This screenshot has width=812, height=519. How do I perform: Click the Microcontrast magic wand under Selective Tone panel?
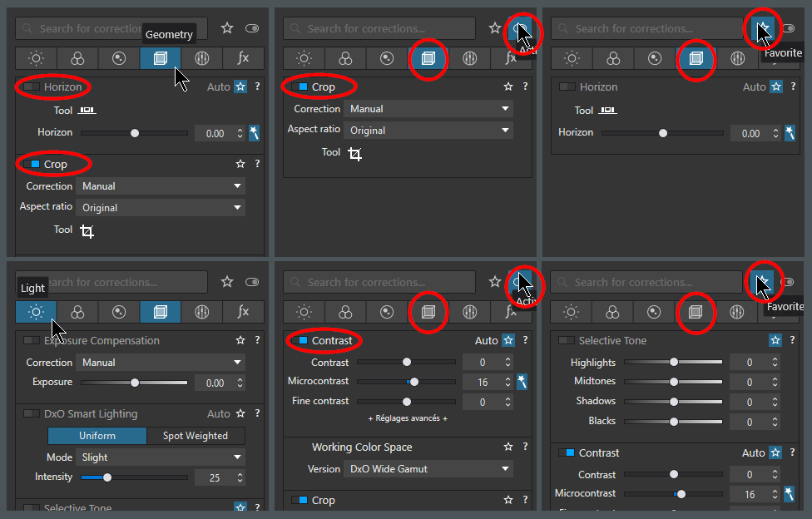pyautogui.click(x=790, y=494)
